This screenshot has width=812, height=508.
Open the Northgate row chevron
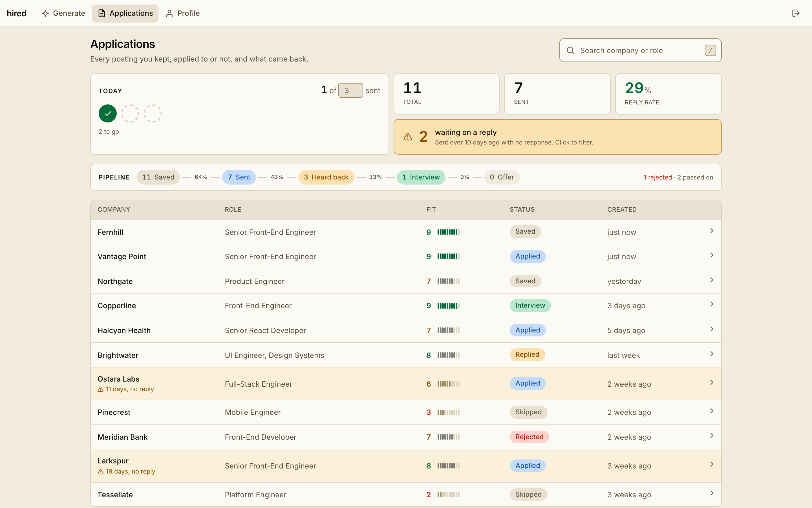711,280
